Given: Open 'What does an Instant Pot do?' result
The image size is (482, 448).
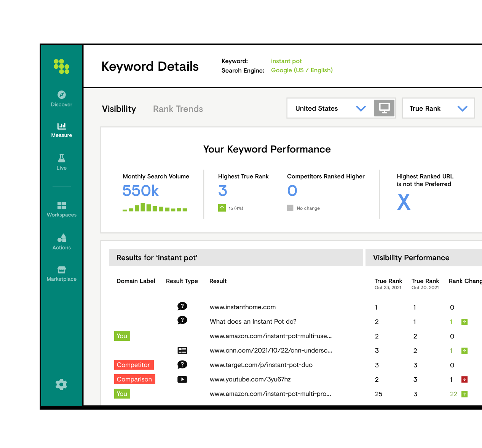Looking at the screenshot, I should 253,322.
